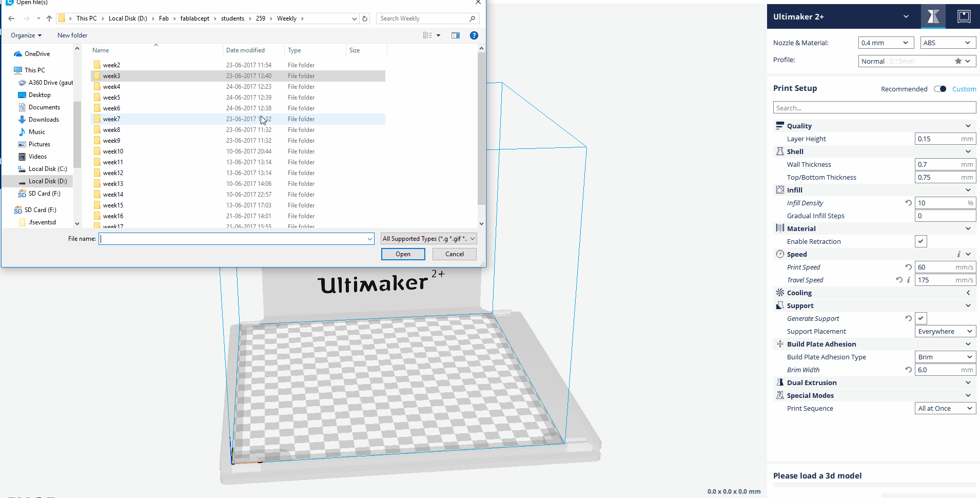The height and width of the screenshot is (498, 980).
Task: Navigate to 'students' in the address path
Action: click(232, 18)
